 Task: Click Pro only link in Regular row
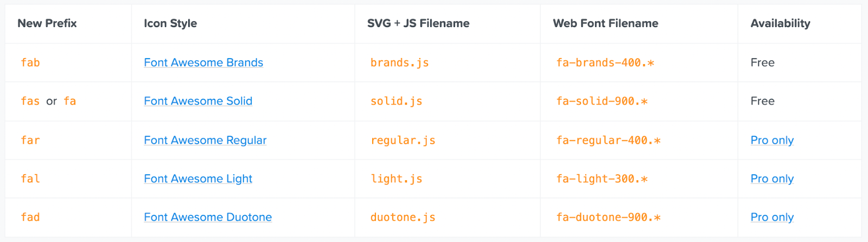tap(772, 140)
